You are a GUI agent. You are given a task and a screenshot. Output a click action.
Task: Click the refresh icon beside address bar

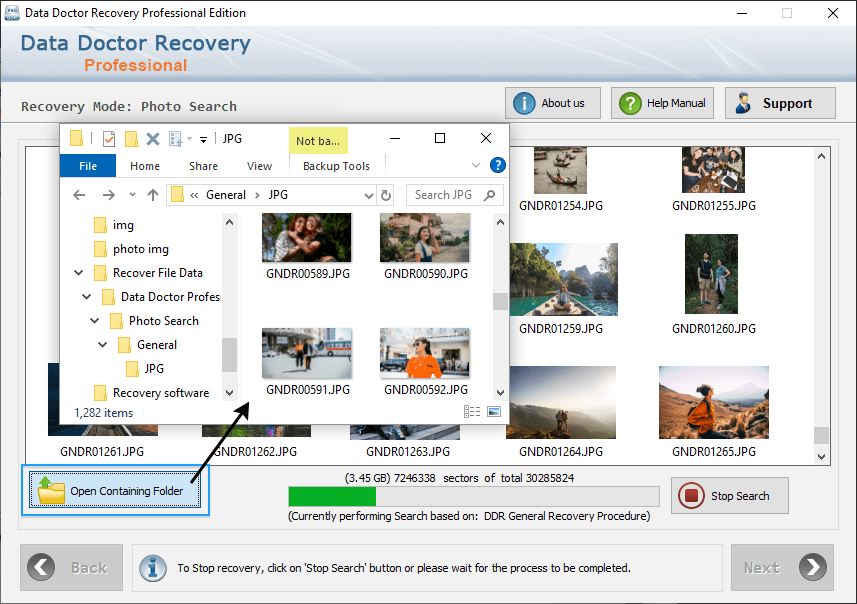click(x=386, y=195)
